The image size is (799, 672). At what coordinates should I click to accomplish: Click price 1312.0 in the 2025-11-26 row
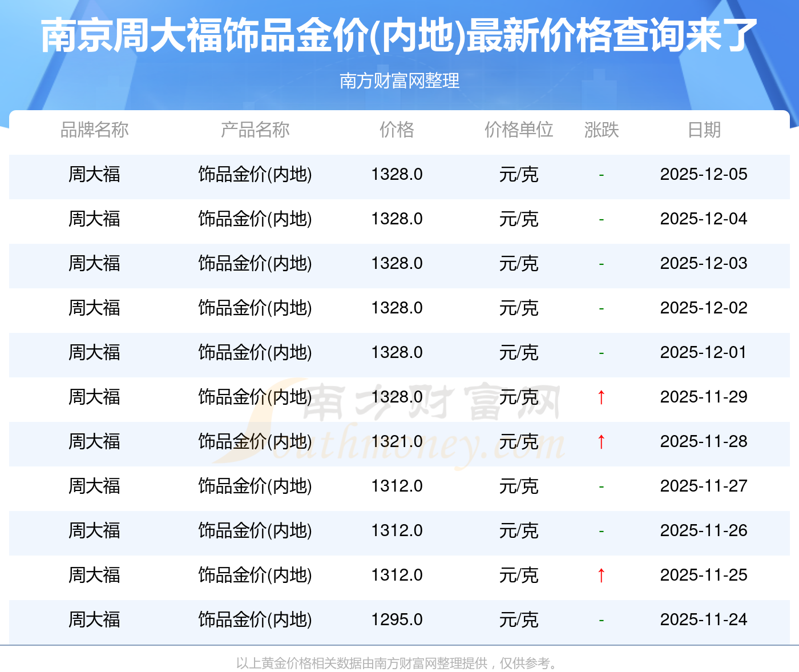coord(397,530)
